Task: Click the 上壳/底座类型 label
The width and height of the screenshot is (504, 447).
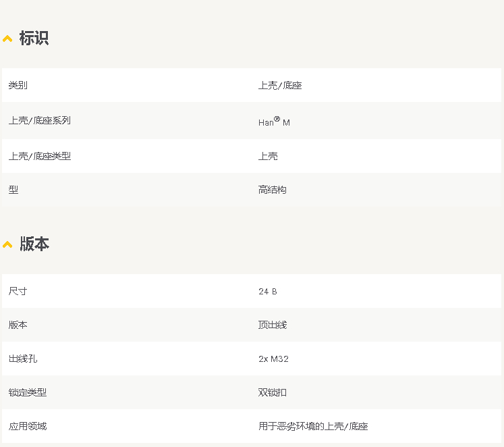Action: [x=40, y=156]
